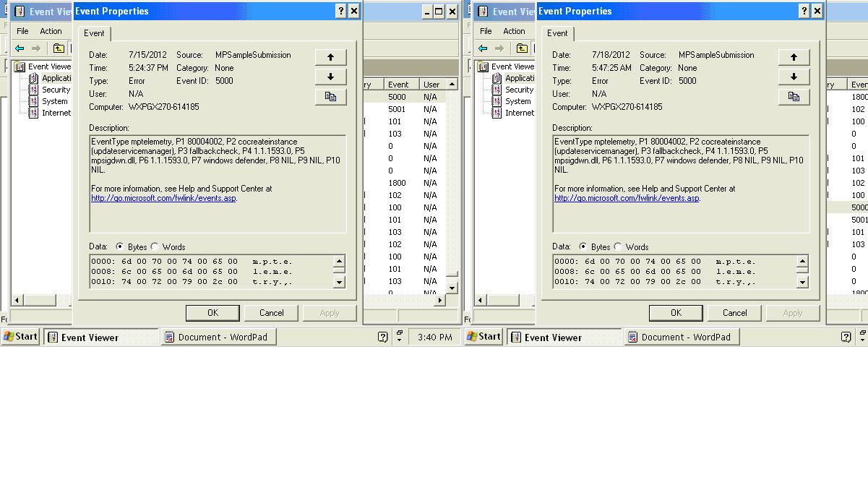Screen dimensions: 868x490
Task: Select Bytes radio in the 7/18/2012 dialog
Action: click(x=583, y=246)
